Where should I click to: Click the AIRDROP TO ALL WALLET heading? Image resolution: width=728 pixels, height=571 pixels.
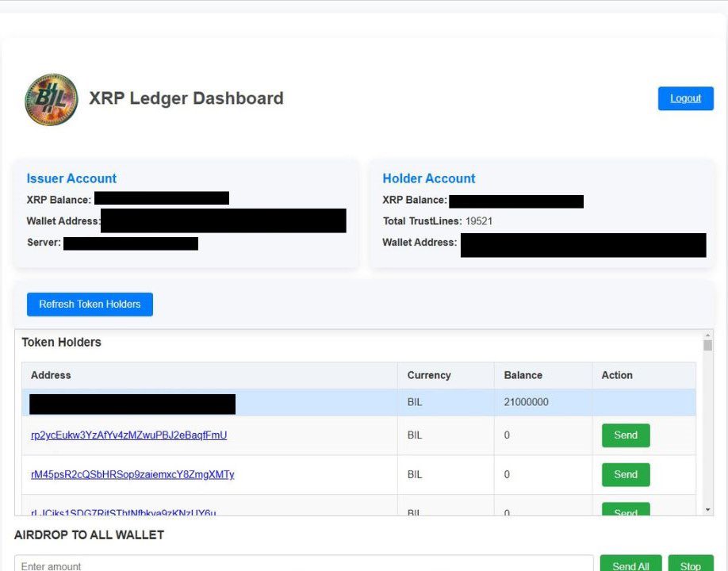click(x=89, y=535)
